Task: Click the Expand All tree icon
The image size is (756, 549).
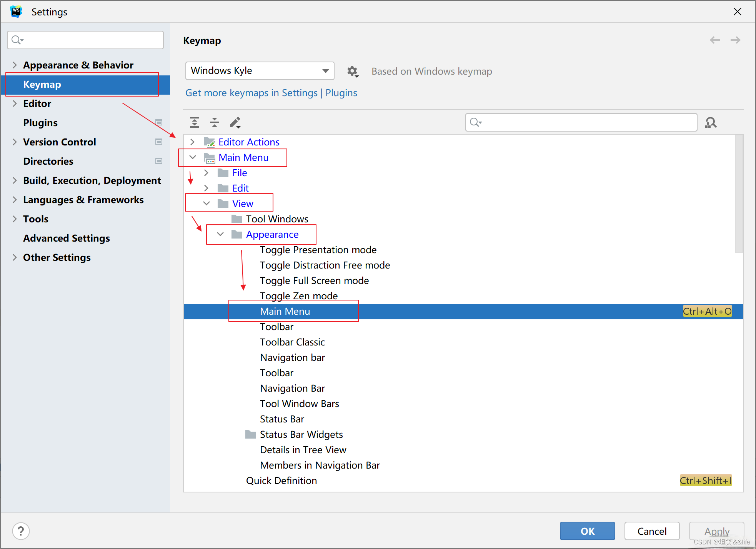Action: 195,122
